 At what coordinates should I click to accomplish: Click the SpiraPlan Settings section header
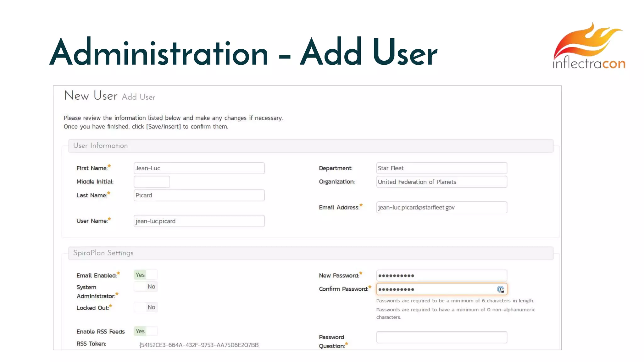(x=311, y=253)
